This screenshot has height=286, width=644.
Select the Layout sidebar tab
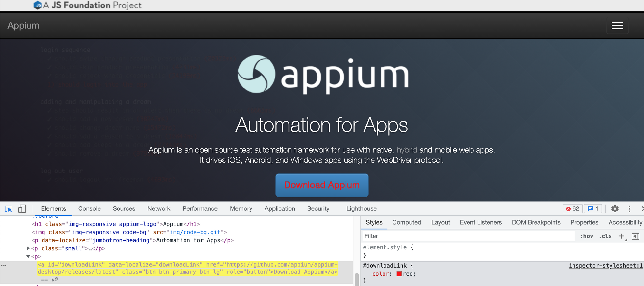[x=440, y=222]
